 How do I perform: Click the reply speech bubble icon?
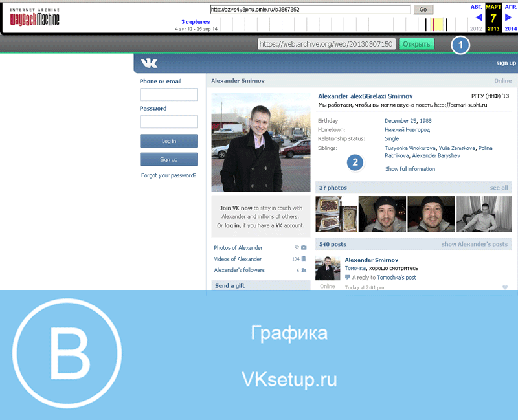pyautogui.click(x=348, y=278)
